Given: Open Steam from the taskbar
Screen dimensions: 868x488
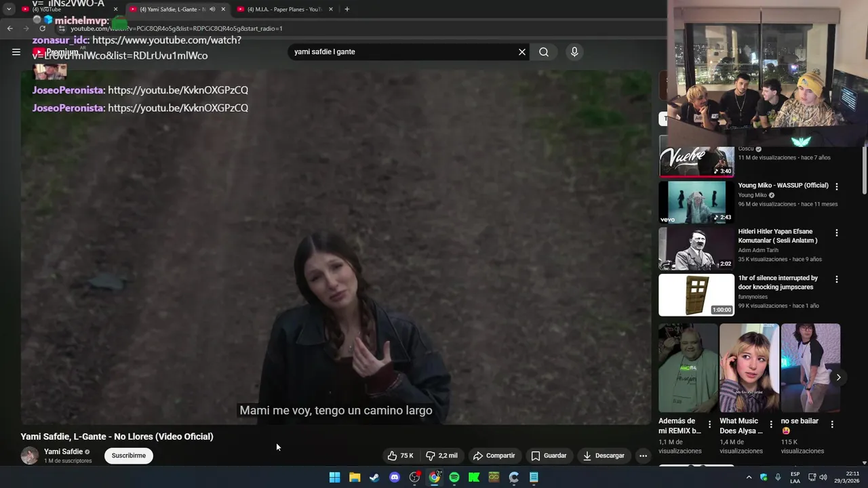Looking at the screenshot, I should point(374,477).
